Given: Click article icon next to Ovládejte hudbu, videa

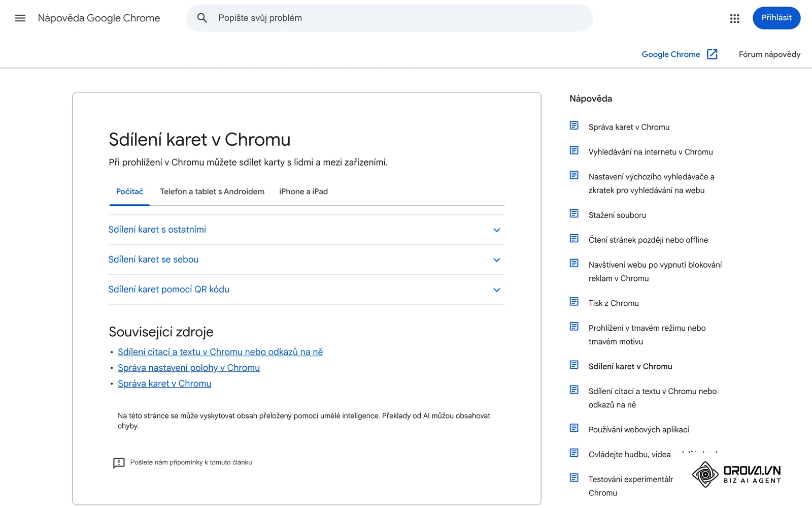Looking at the screenshot, I should coord(574,453).
